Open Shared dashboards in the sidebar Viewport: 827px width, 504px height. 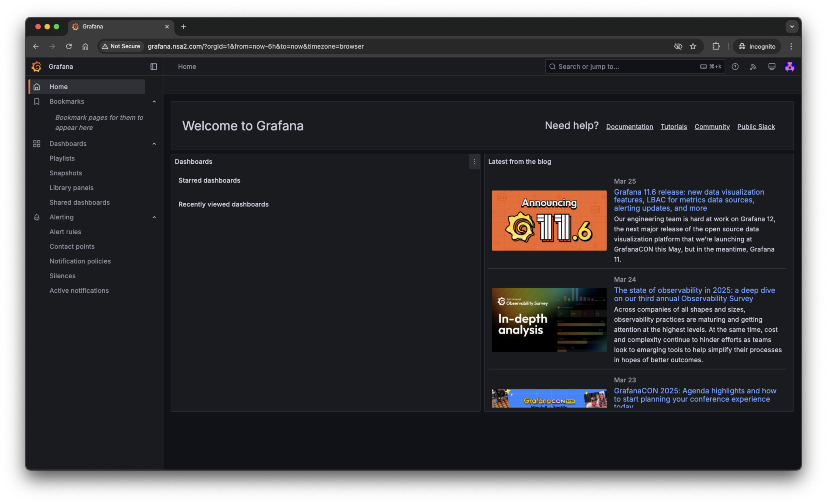point(80,202)
